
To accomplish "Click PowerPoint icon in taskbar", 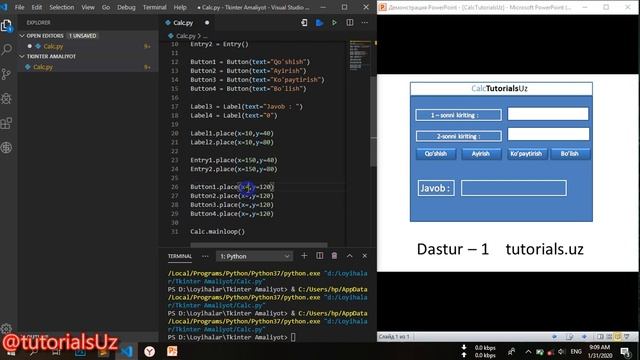I will 172,351.
